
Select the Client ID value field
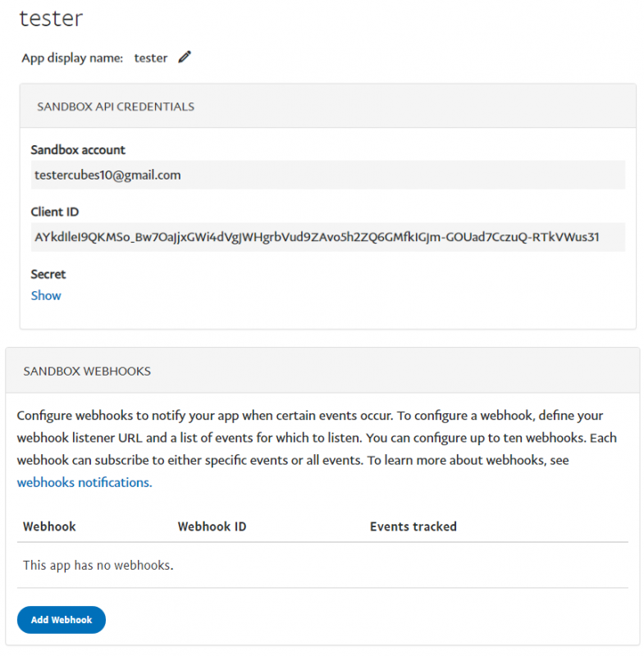coord(327,238)
